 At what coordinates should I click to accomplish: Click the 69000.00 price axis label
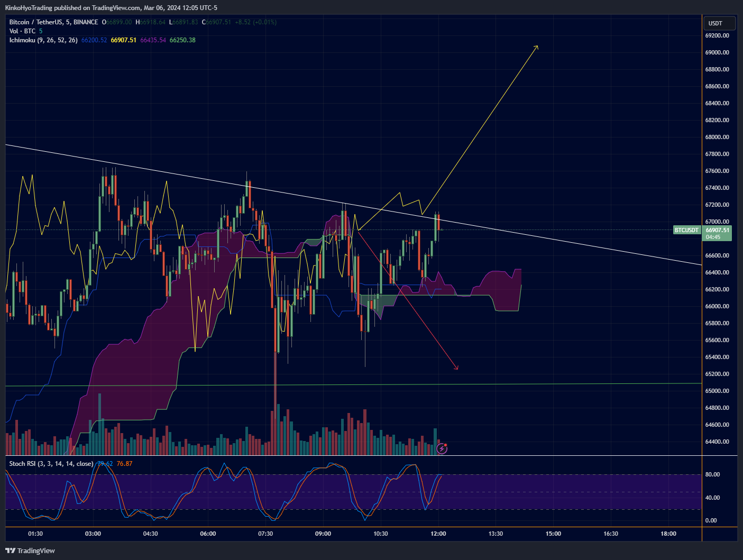(717, 52)
